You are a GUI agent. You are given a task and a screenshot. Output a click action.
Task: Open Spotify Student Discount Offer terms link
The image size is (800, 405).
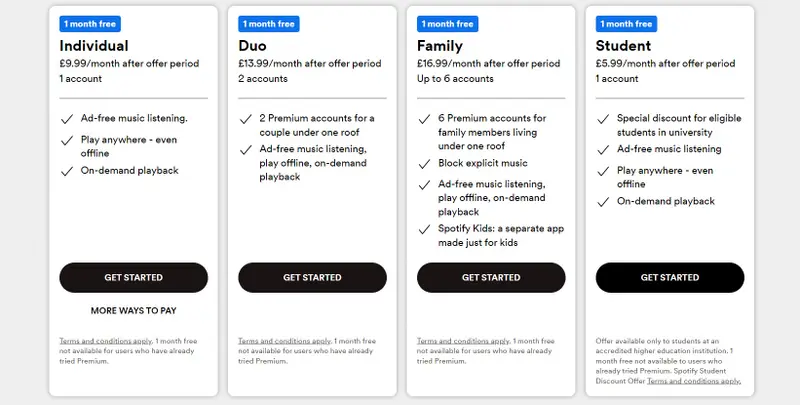click(693, 381)
